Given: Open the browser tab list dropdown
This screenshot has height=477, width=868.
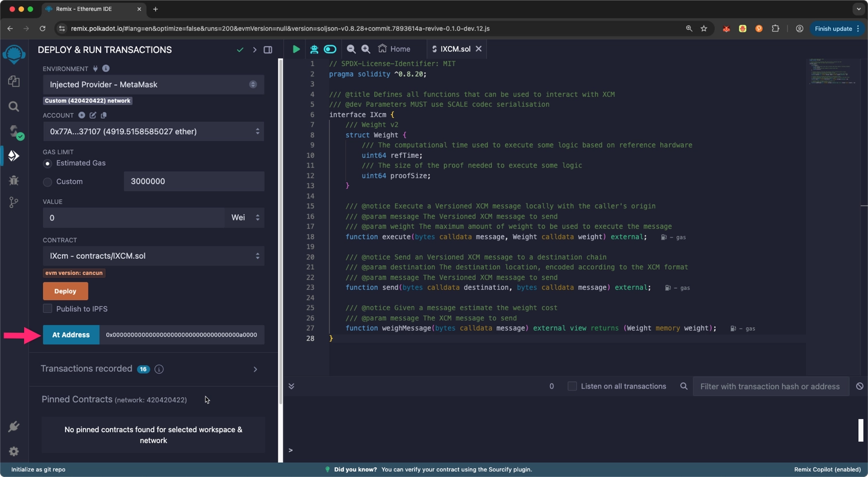Looking at the screenshot, I should pyautogui.click(x=858, y=9).
